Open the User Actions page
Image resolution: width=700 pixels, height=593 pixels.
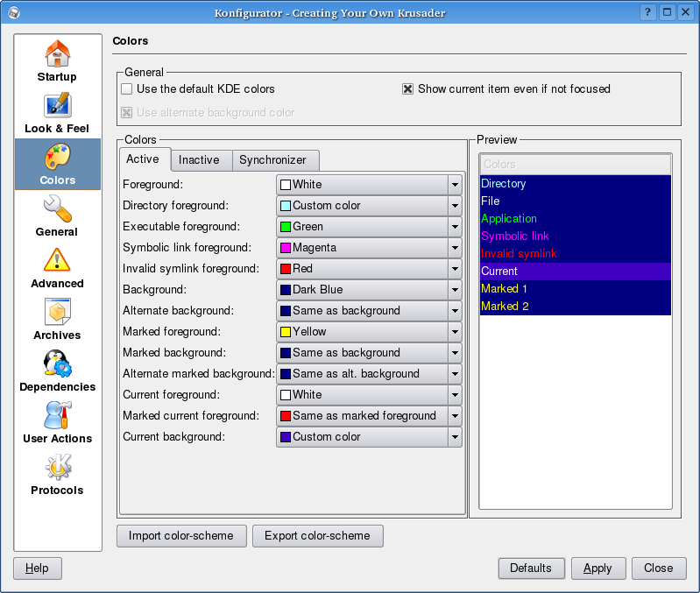[x=57, y=423]
